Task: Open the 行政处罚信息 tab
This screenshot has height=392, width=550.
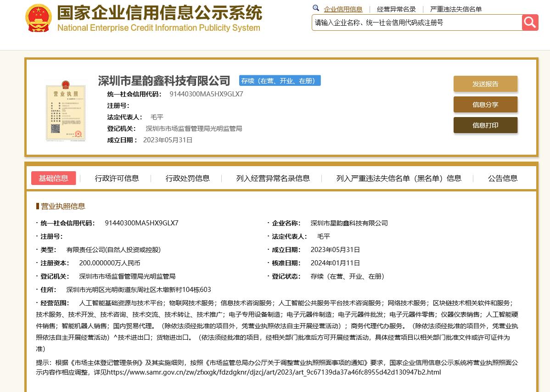Action: click(x=188, y=178)
